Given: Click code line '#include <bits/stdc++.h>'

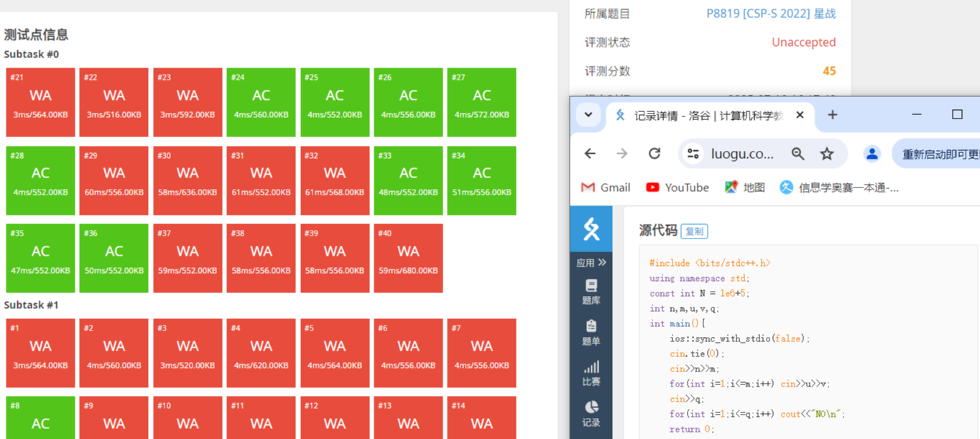Looking at the screenshot, I should [x=710, y=263].
